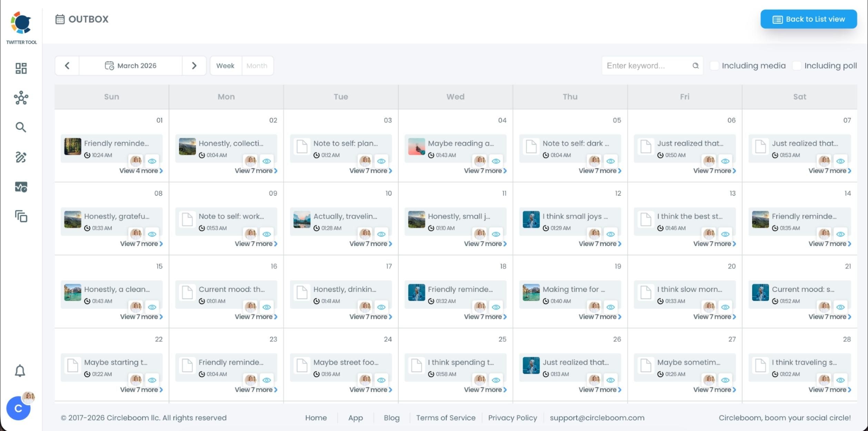Enable the Including media checkbox
Image resolution: width=868 pixels, height=431 pixels.
715,65
